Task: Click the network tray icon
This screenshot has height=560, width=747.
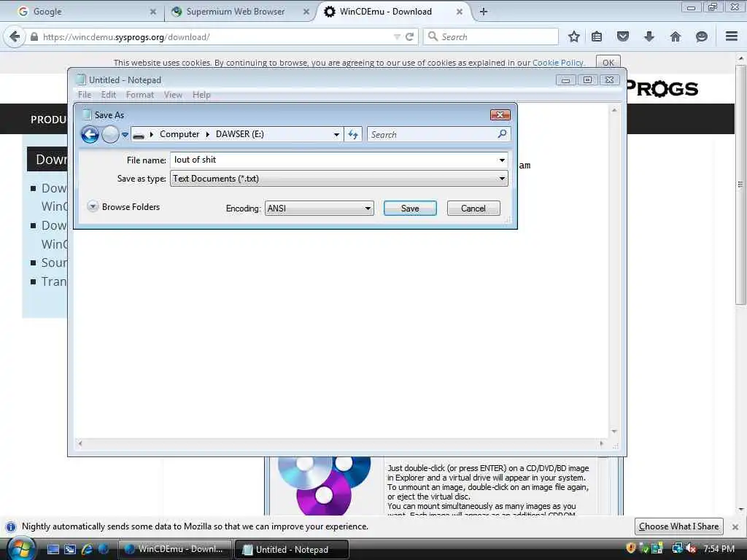Action: [677, 548]
